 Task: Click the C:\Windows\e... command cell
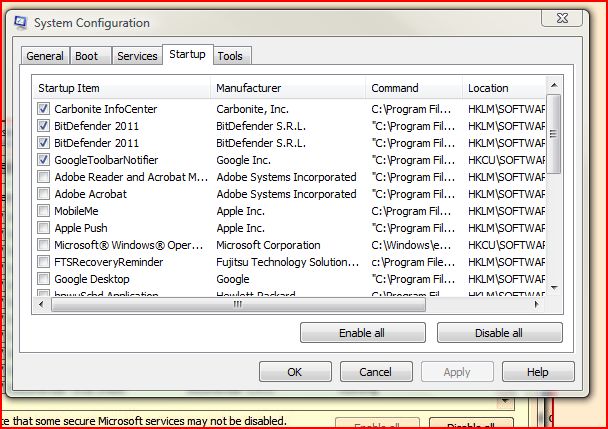click(411, 245)
